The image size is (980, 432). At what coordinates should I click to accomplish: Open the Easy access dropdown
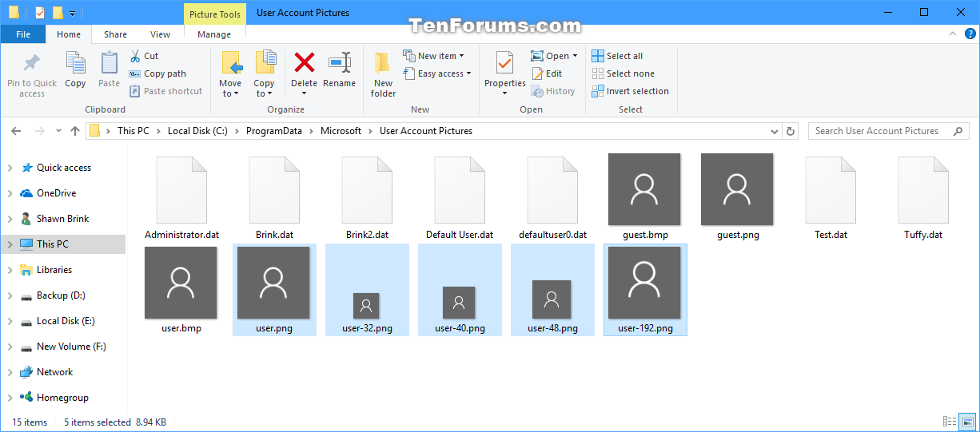[436, 73]
